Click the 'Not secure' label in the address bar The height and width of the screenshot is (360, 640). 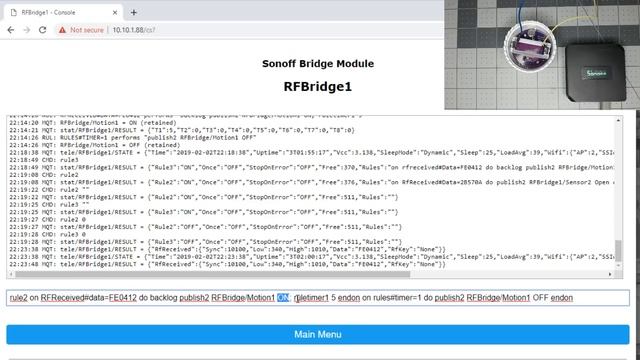coord(87,30)
